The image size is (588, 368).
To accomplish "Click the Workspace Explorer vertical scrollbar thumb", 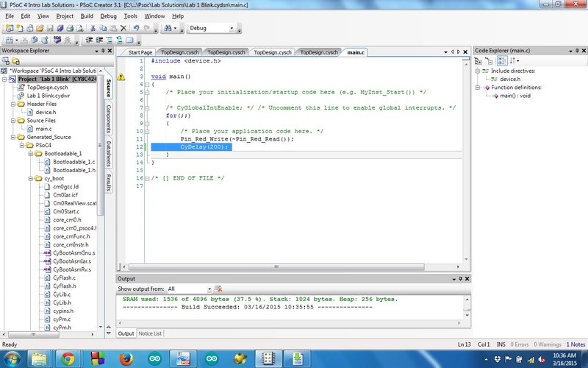I will click(x=100, y=146).
